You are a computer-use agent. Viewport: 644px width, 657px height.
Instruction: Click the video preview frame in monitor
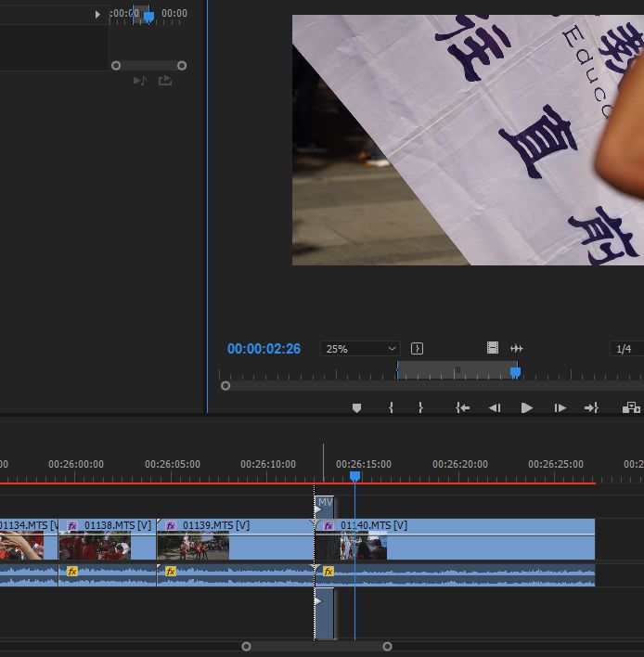pos(468,140)
